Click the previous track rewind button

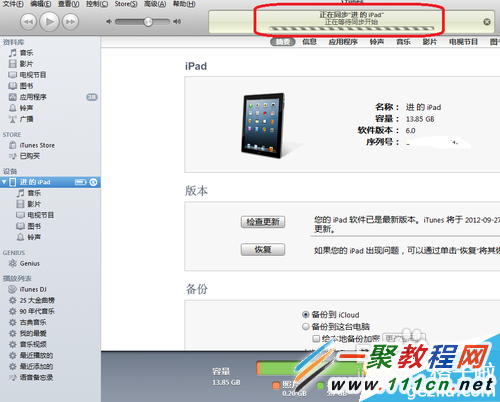click(x=28, y=22)
